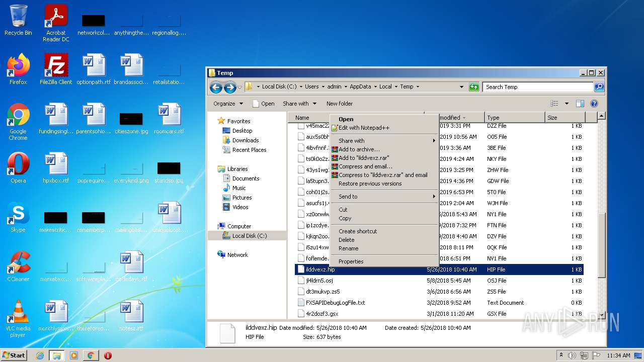Choose Edit with Notepad++
644x362 pixels.
(x=384, y=128)
